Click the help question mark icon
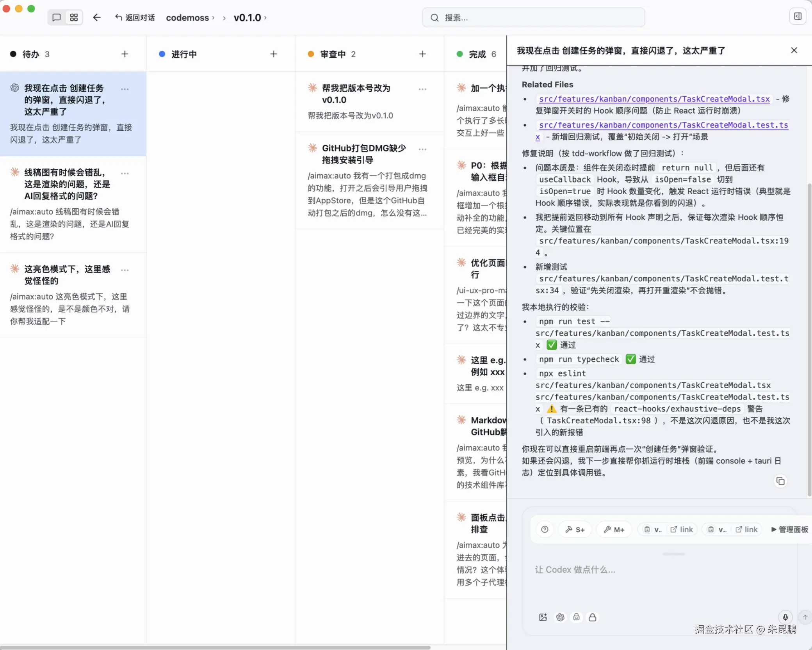The height and width of the screenshot is (650, 812). (545, 529)
